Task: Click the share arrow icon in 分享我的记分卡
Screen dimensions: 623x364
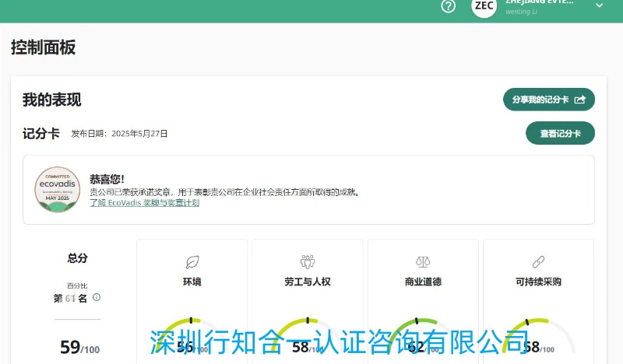Action: [580, 100]
